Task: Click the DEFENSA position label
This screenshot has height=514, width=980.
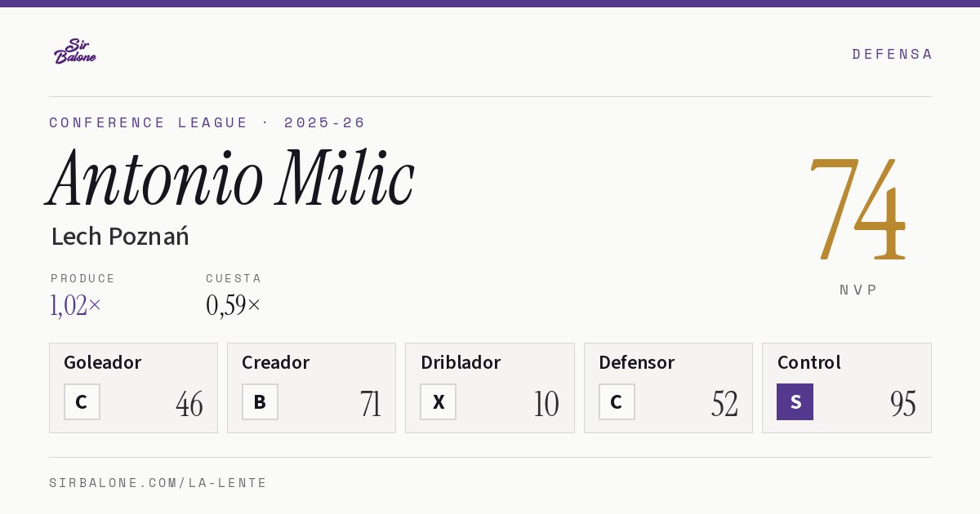Action: (x=892, y=54)
